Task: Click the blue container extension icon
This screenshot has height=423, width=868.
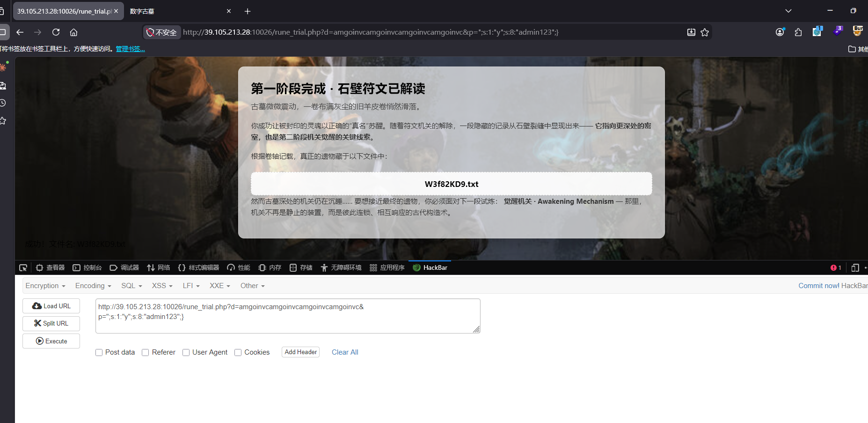Action: (x=817, y=31)
